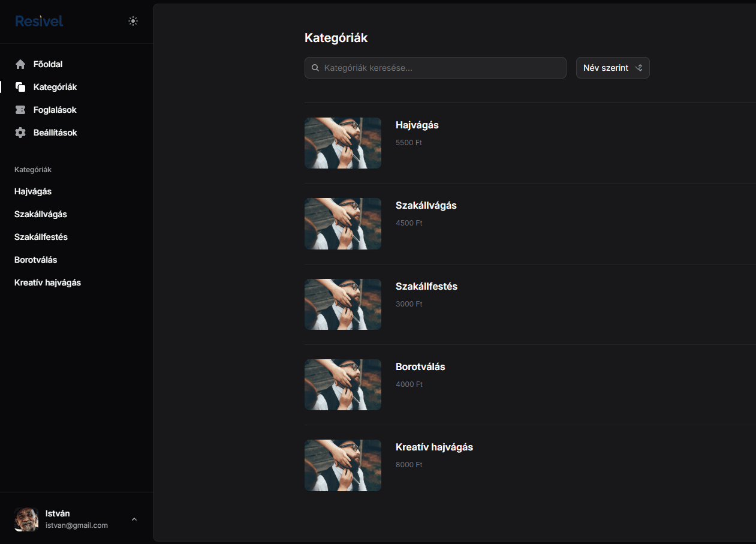Open the Borotválás category thumbnail

[343, 384]
